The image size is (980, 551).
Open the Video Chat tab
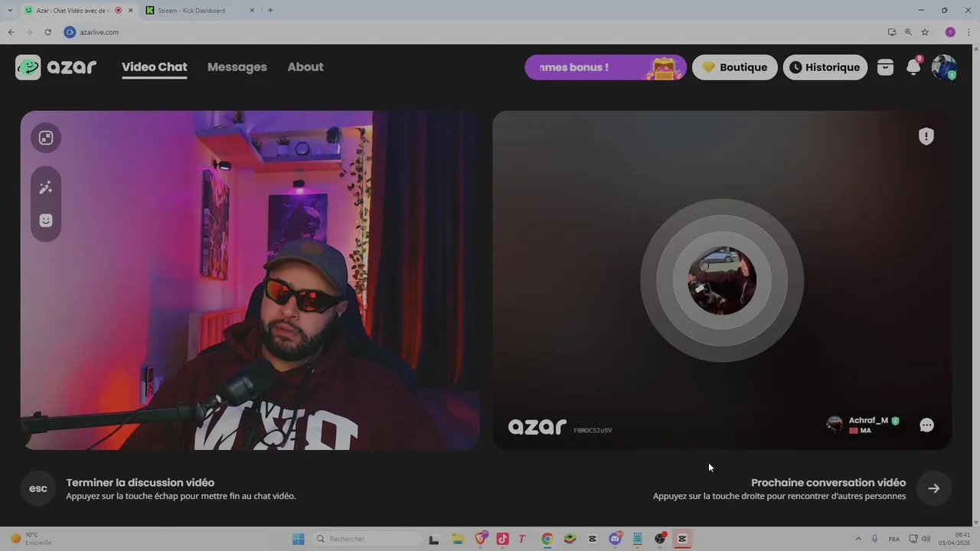point(154,67)
